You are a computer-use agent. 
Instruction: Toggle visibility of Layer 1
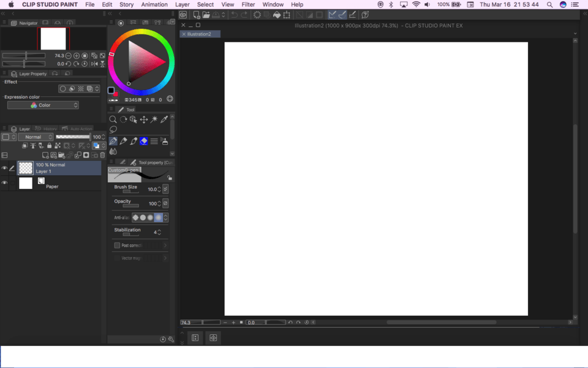coord(4,167)
